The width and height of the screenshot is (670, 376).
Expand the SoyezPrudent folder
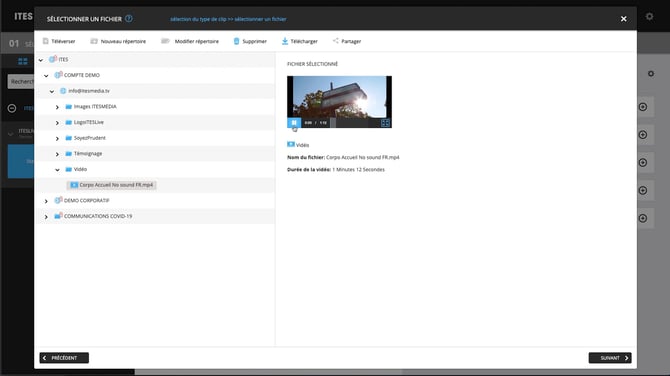click(x=57, y=138)
